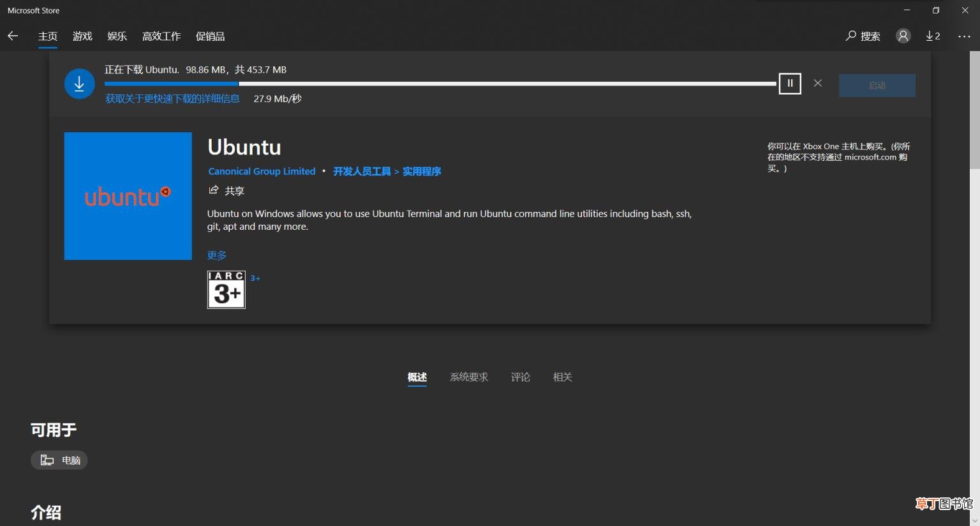Viewport: 980px width, 526px height.
Task: Go back with the arrow icon
Action: pos(13,36)
